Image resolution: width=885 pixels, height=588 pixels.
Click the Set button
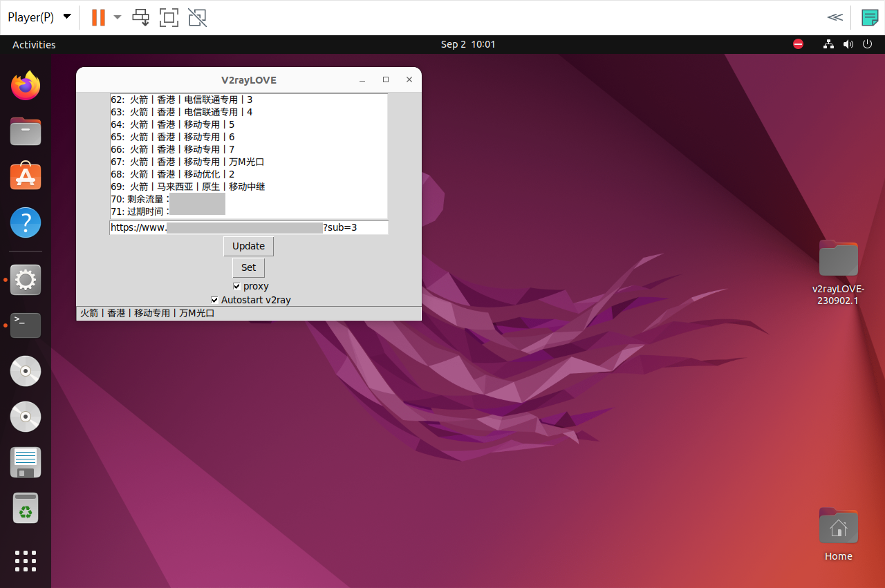(248, 267)
